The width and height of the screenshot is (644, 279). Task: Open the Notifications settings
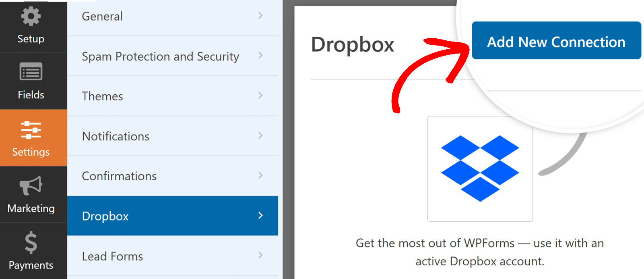116,136
